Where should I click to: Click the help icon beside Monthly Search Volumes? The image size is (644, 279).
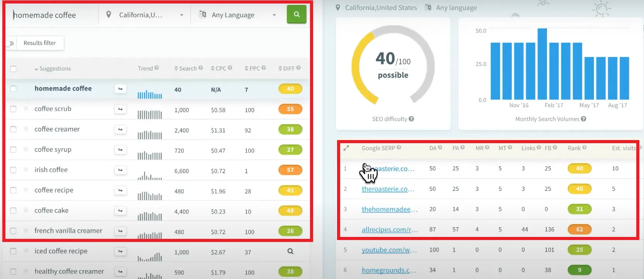click(x=583, y=119)
